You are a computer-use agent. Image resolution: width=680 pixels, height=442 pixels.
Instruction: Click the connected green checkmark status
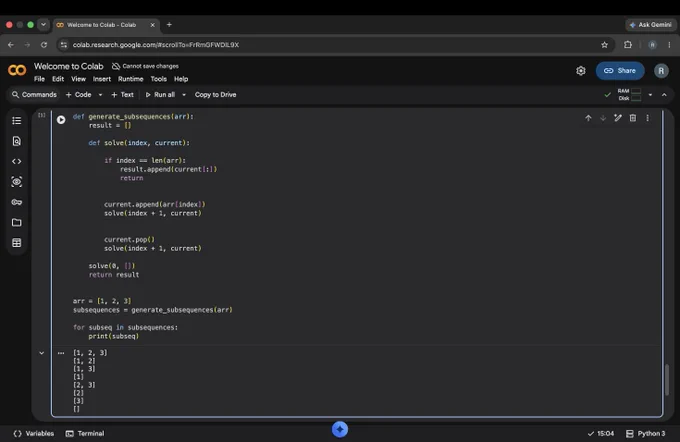(608, 95)
